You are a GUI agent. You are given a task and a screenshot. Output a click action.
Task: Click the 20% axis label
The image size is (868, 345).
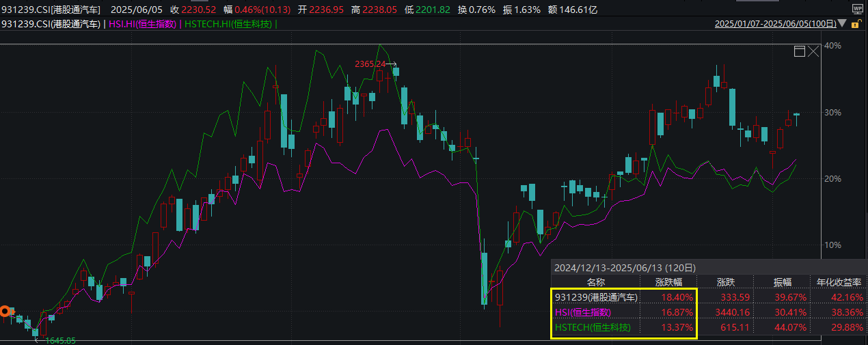(x=833, y=178)
